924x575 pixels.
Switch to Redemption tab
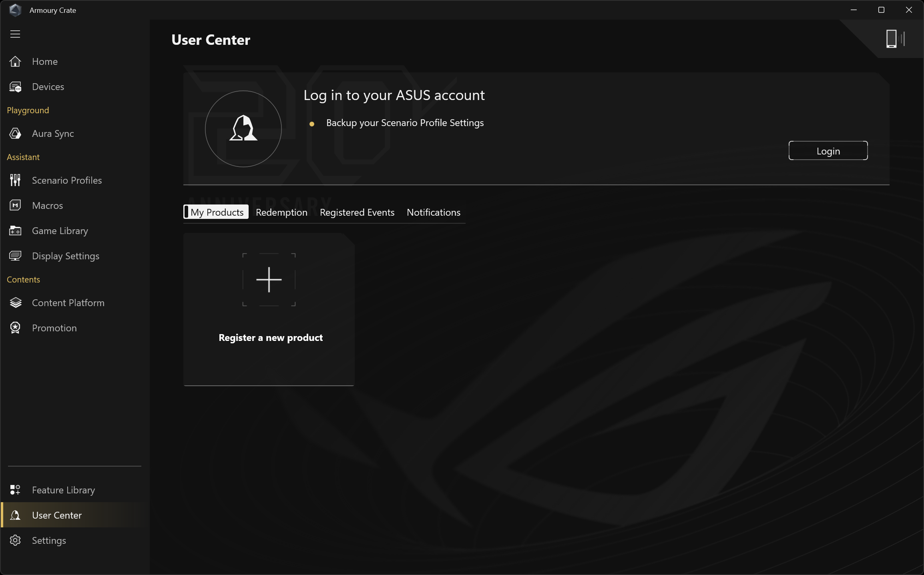click(x=281, y=212)
